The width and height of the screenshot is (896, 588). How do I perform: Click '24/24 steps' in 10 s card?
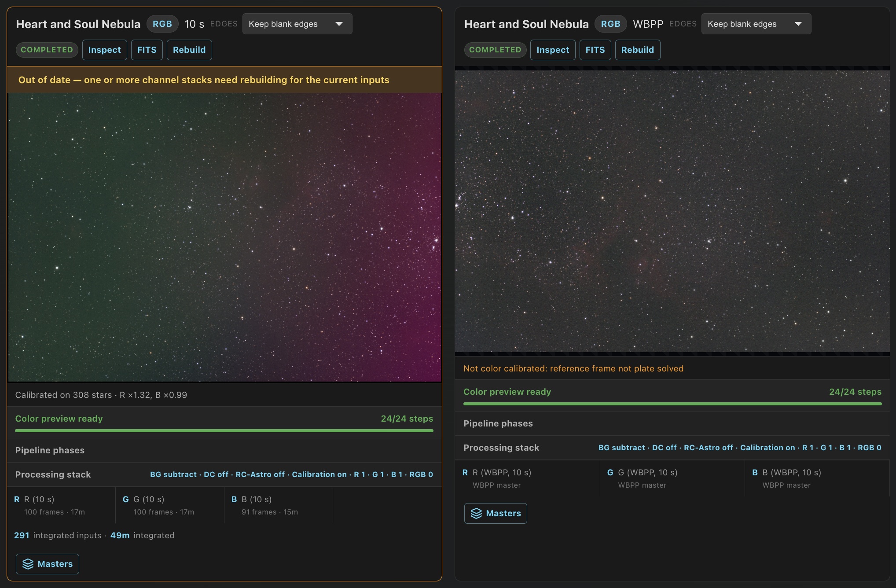pyautogui.click(x=407, y=419)
